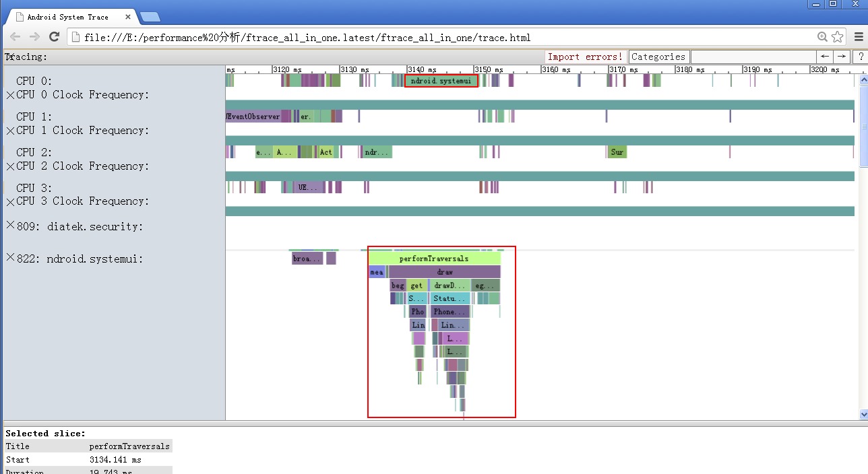
Task: Open the Categories button
Action: [x=658, y=57]
